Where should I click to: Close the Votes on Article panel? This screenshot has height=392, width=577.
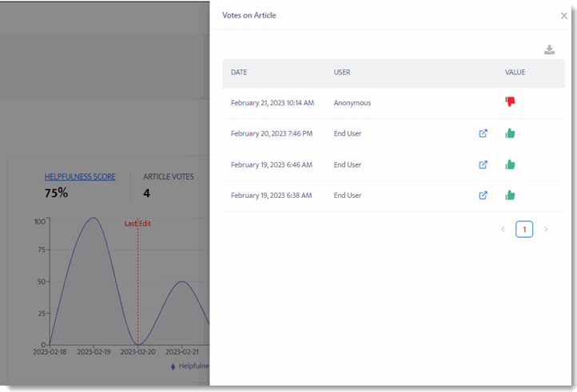point(563,16)
